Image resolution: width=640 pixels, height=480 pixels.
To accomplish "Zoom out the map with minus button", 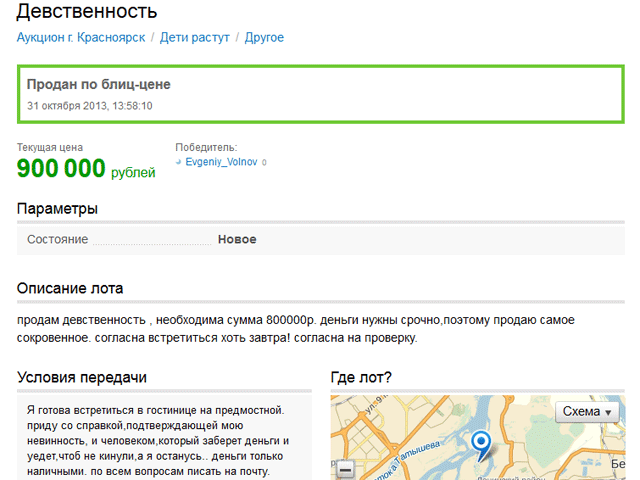I will click(x=345, y=469).
